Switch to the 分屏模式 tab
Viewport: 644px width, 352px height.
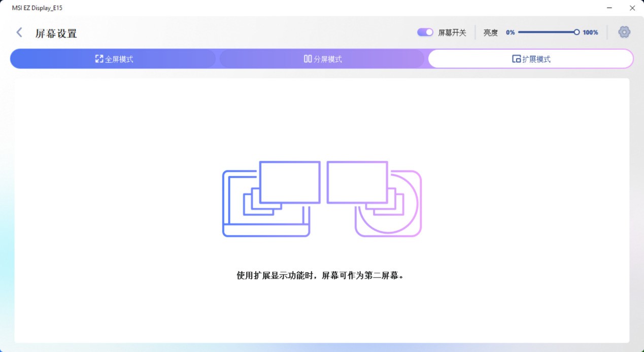(x=322, y=59)
